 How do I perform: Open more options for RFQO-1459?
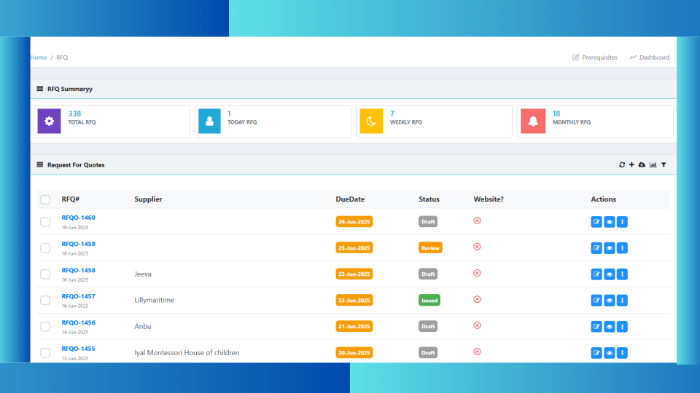622,248
